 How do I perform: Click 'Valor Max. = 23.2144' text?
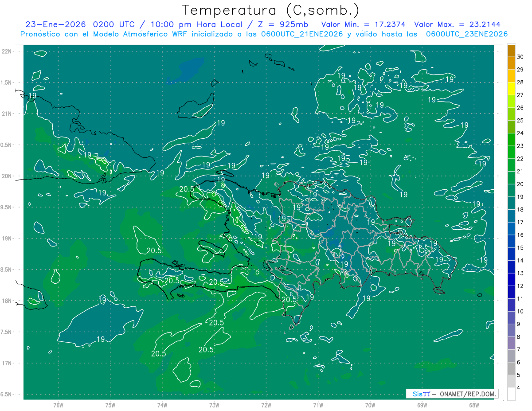[458, 24]
